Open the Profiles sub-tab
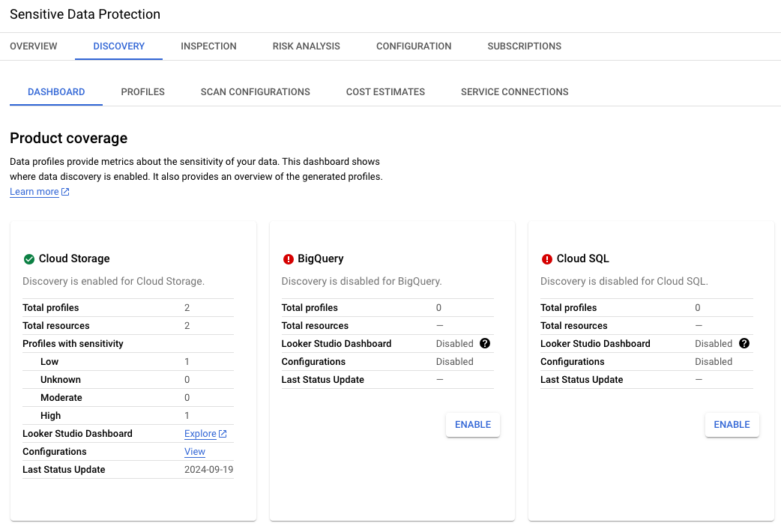781x532 pixels. coord(143,92)
